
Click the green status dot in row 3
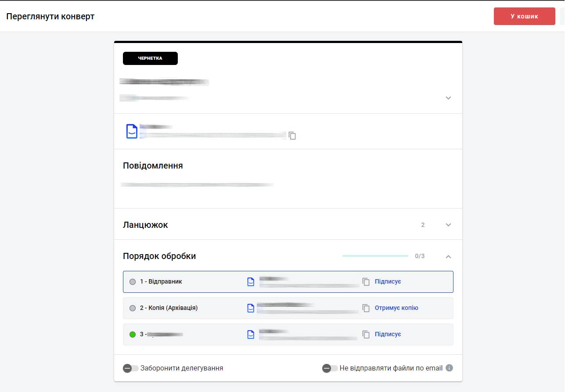tap(133, 334)
